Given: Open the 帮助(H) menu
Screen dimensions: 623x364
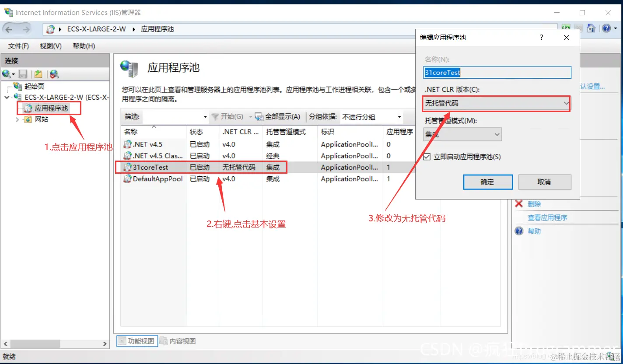Looking at the screenshot, I should (x=84, y=46).
